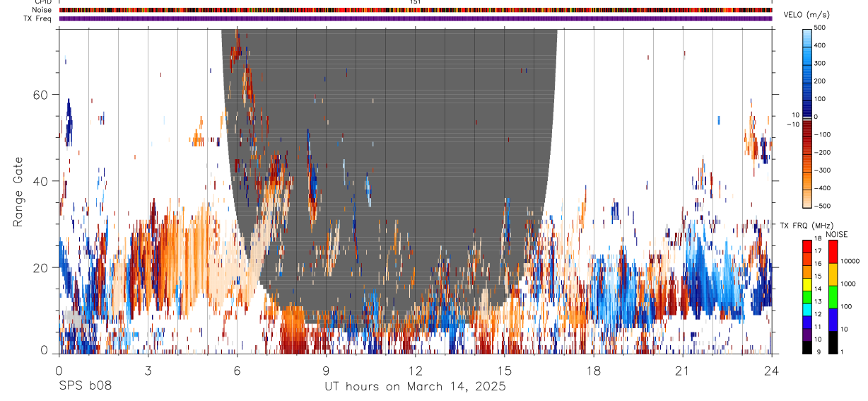The width and height of the screenshot is (868, 401).
Task: Click the Noise row label at top
Action: pos(42,10)
